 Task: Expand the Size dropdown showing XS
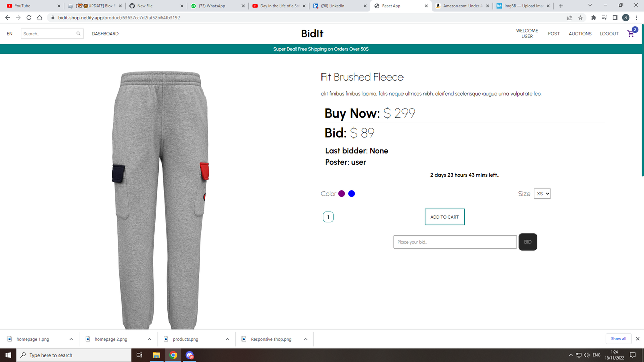coord(542,194)
